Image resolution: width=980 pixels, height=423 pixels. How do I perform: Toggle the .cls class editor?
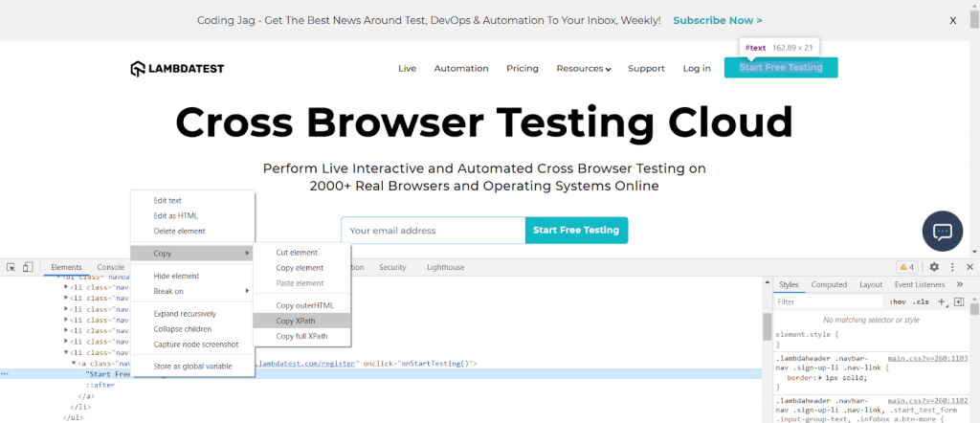click(922, 301)
